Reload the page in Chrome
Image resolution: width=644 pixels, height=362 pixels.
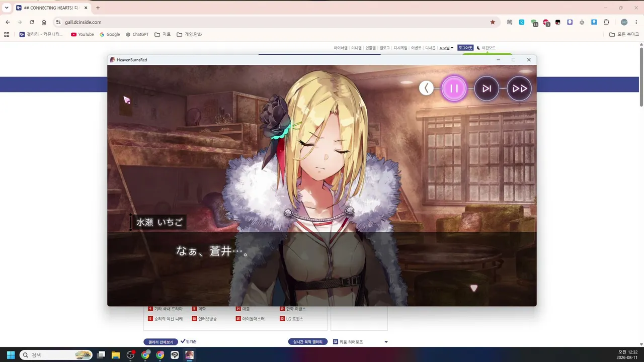tap(32, 22)
